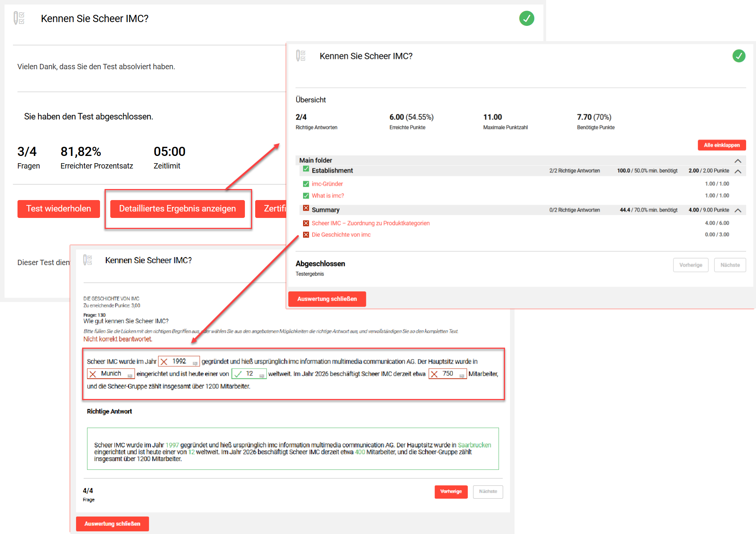
Task: Collapse the Main folder section
Action: tap(738, 161)
